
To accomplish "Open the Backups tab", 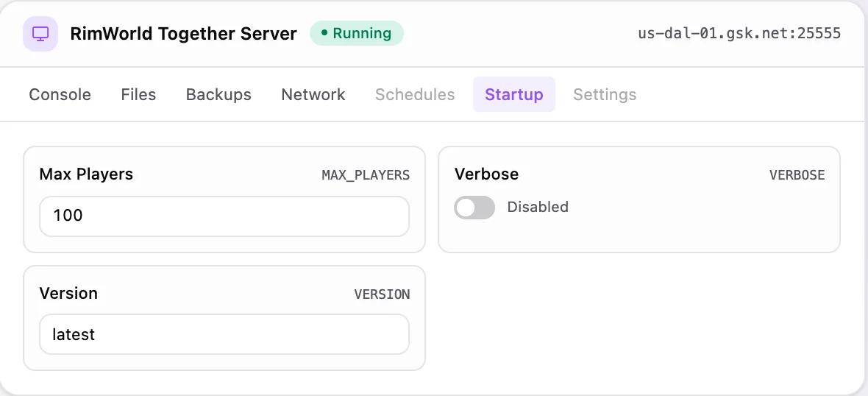I will coord(218,95).
